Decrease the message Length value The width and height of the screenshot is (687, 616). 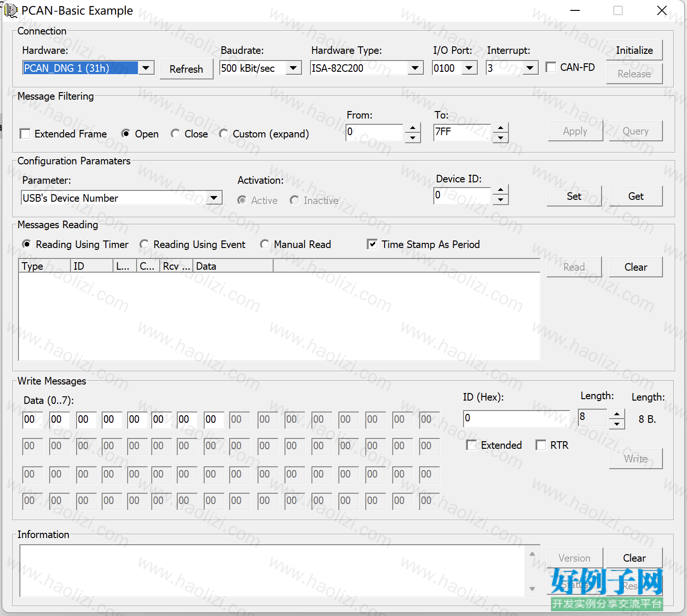point(617,424)
